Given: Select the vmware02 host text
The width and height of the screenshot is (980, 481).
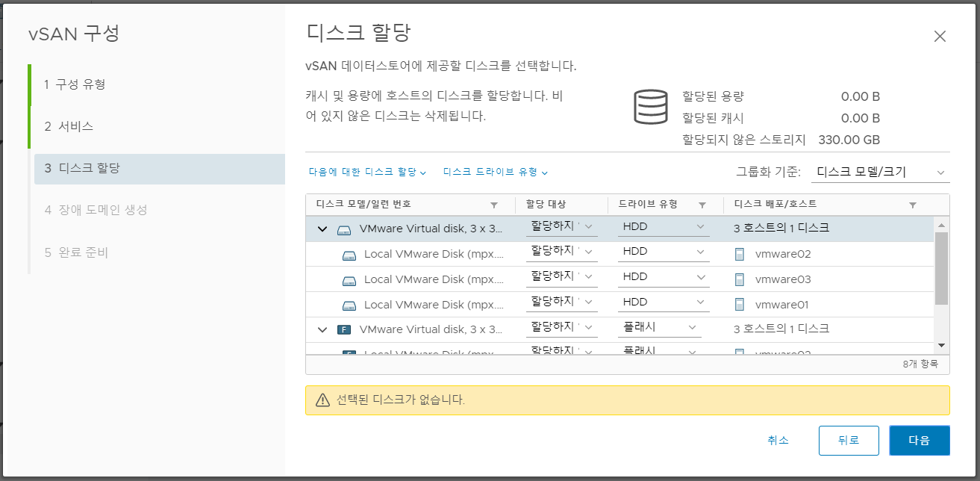Looking at the screenshot, I should pos(783,254).
